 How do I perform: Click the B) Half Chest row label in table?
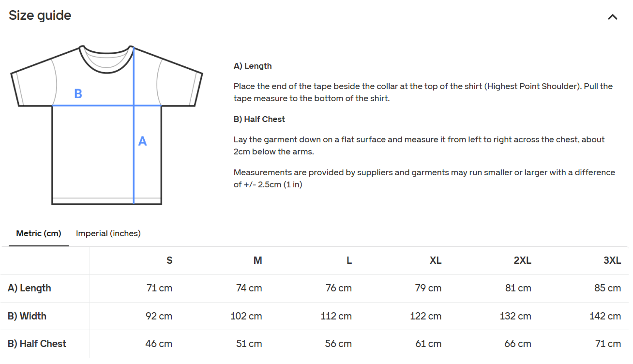[x=37, y=344]
